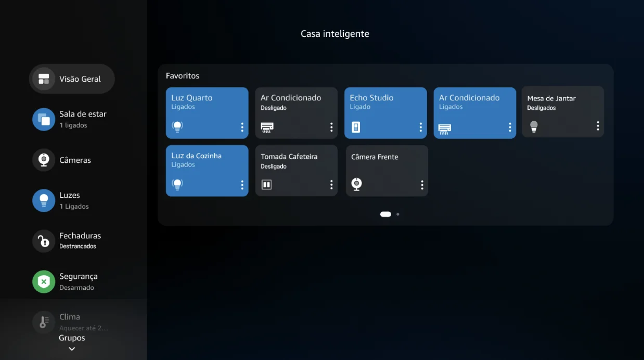This screenshot has width=644, height=360.
Task: Open the Segurança shield icon
Action: coord(44,281)
